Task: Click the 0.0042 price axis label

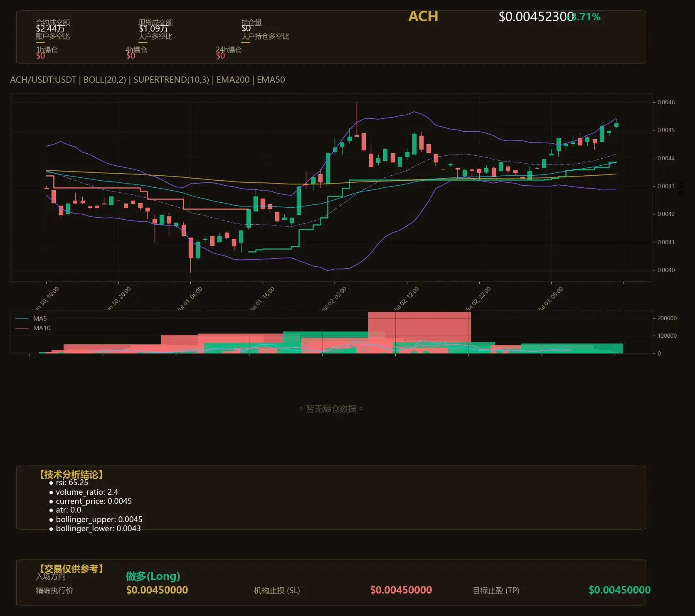Action: pyautogui.click(x=666, y=214)
